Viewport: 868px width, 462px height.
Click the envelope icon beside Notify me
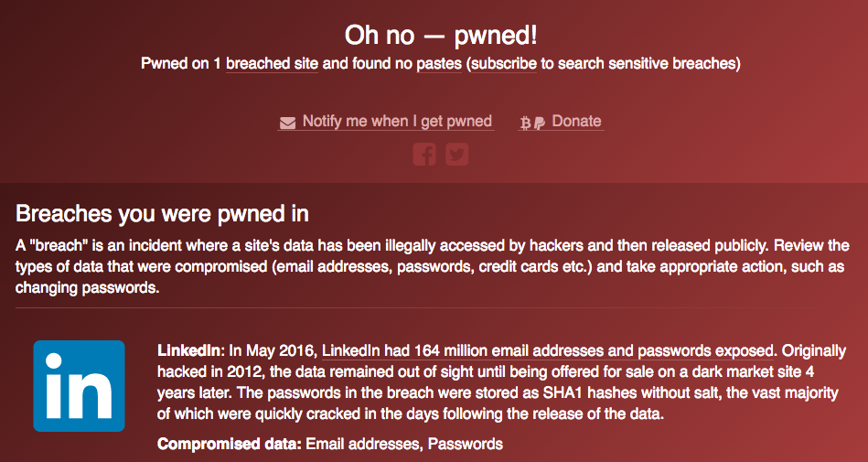[288, 123]
